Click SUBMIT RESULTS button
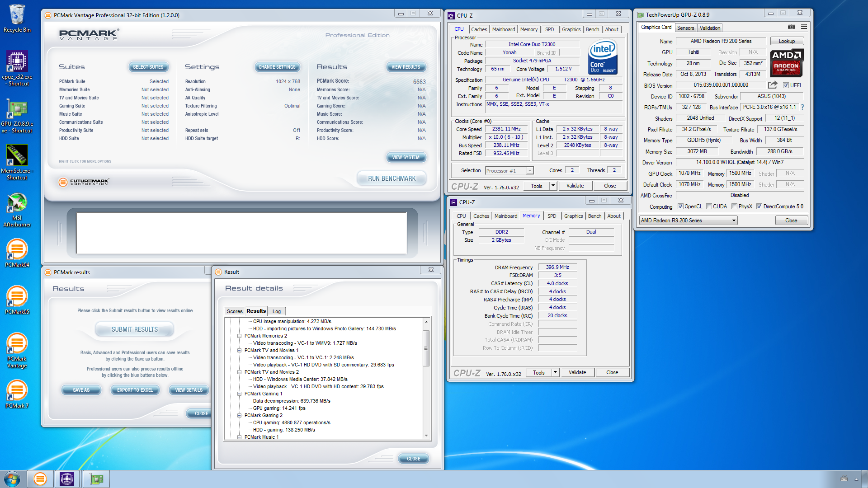 click(135, 329)
